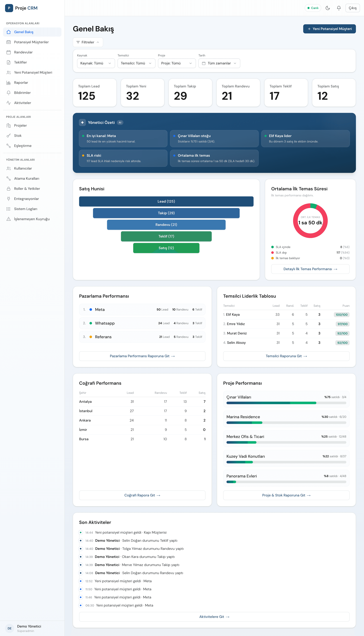This screenshot has width=364, height=636.
Task: Open Teklifler menu item
Action: (32, 62)
